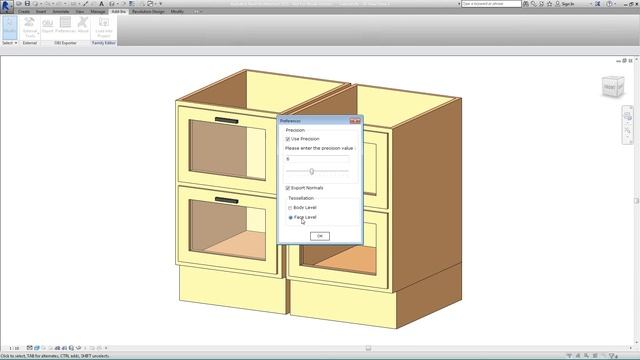Click OK in the Preferences dialog

(x=320, y=236)
